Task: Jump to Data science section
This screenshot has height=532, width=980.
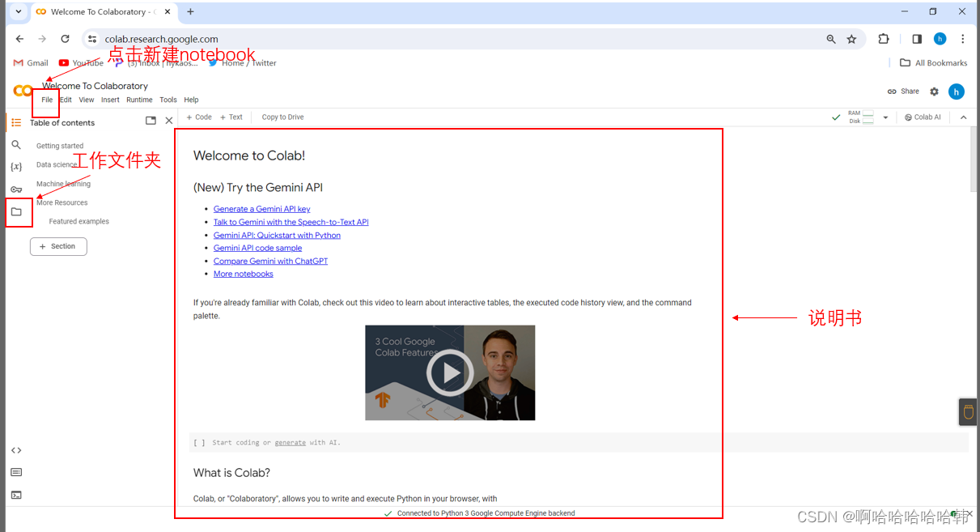Action: point(57,164)
